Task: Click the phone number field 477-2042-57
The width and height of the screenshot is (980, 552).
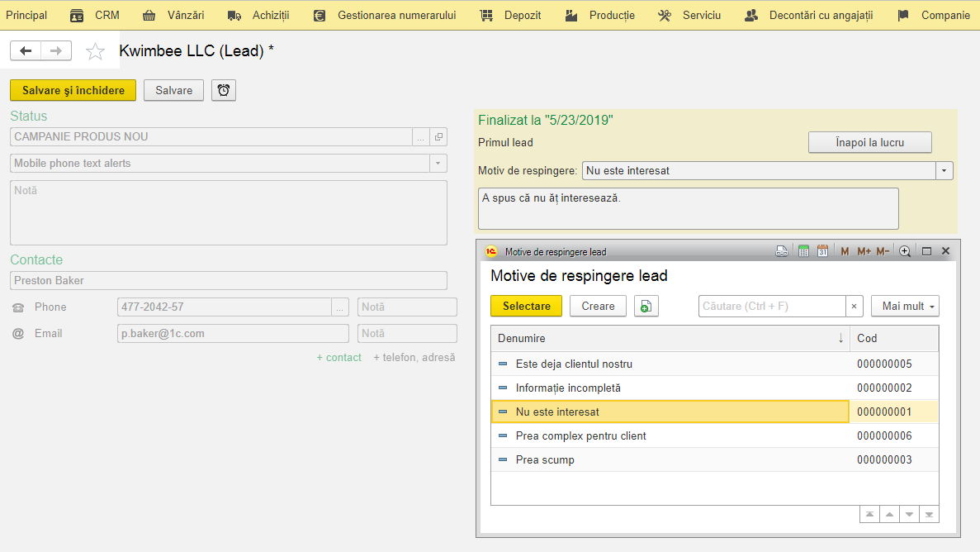Action: tap(225, 307)
